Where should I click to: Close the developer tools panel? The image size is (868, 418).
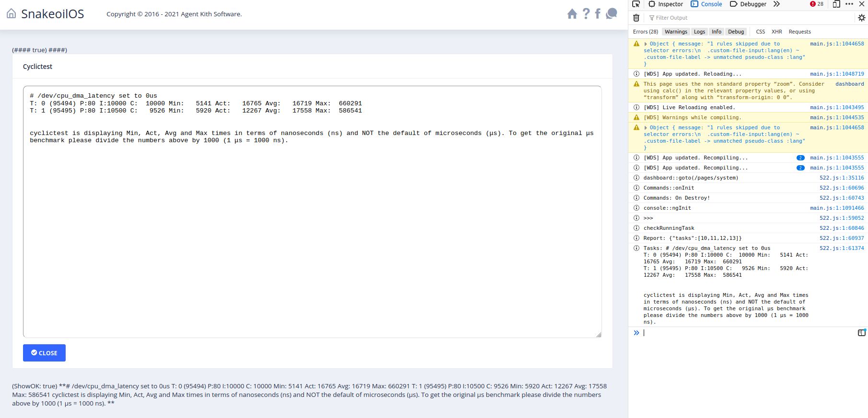coord(861,4)
